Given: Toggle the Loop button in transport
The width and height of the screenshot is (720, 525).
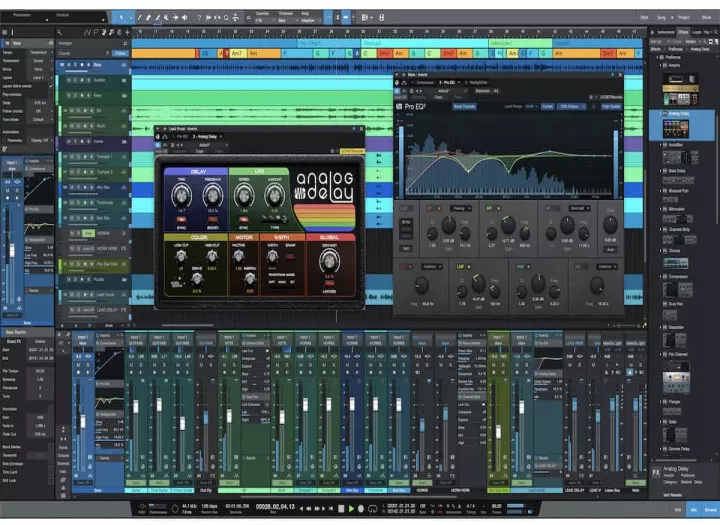Looking at the screenshot, I should pyautogui.click(x=372, y=508).
